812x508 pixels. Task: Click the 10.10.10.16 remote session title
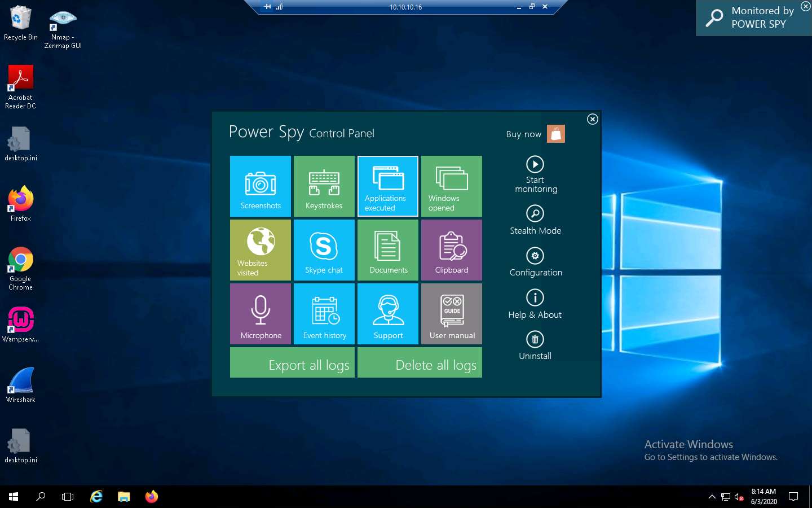click(406, 7)
